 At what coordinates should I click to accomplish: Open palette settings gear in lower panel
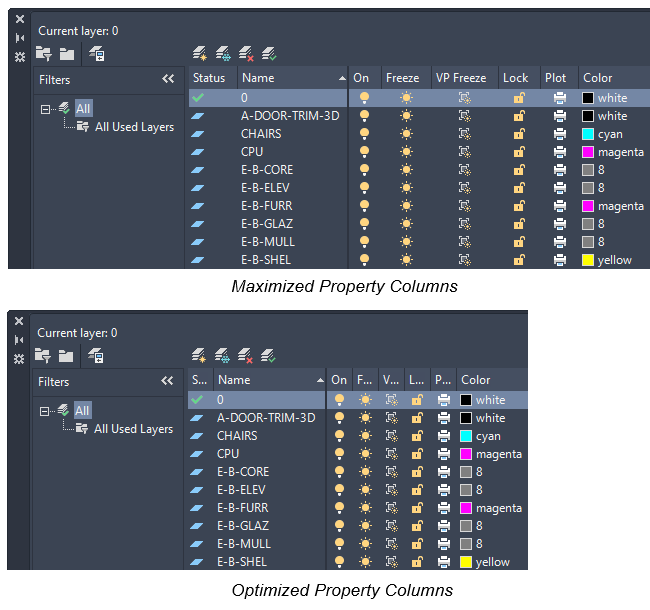[x=19, y=359]
